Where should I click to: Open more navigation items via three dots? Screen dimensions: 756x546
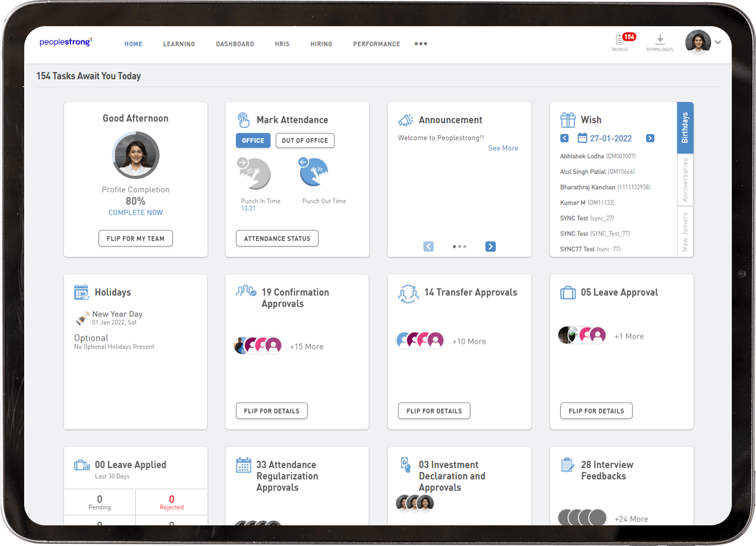[x=421, y=44]
